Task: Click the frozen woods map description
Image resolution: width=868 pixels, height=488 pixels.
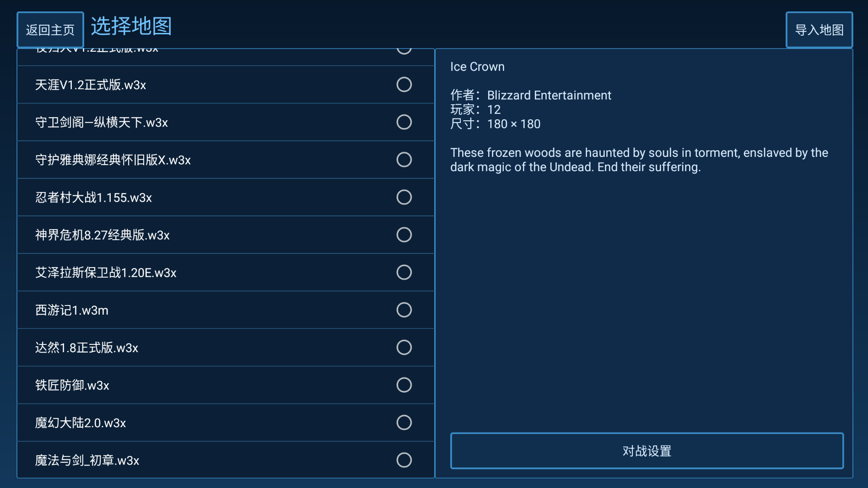Action: click(x=639, y=160)
